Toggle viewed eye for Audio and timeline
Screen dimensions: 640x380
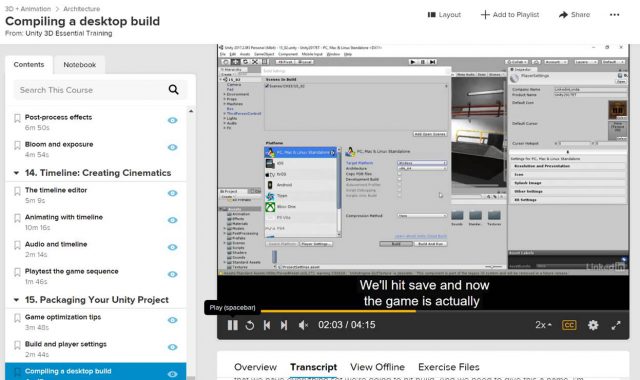click(173, 247)
